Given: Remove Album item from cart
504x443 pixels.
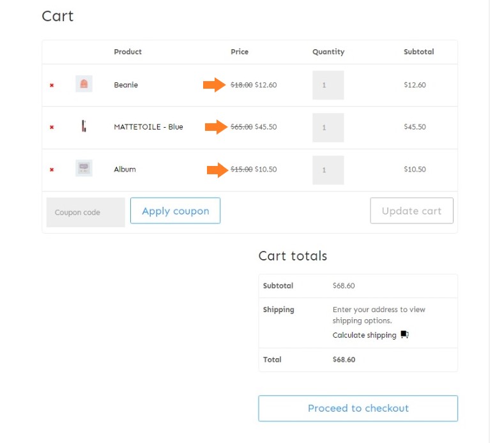Looking at the screenshot, I should point(52,170).
